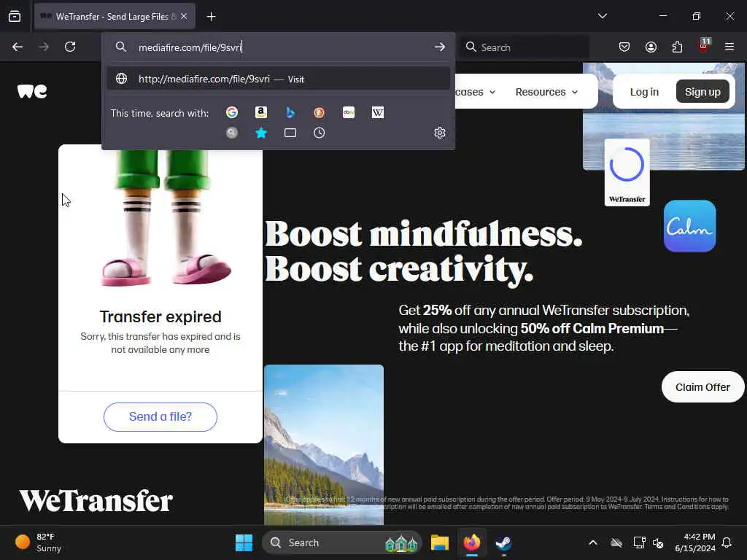
Task: Visit http://mediafire.com/file/9svri suggestion
Action: (279, 79)
